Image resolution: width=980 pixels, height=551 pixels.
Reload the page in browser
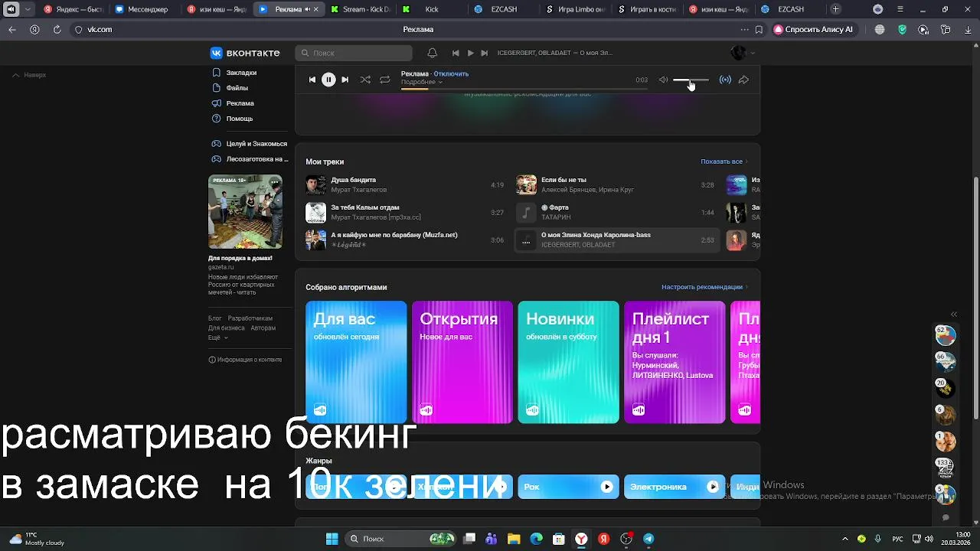point(57,29)
